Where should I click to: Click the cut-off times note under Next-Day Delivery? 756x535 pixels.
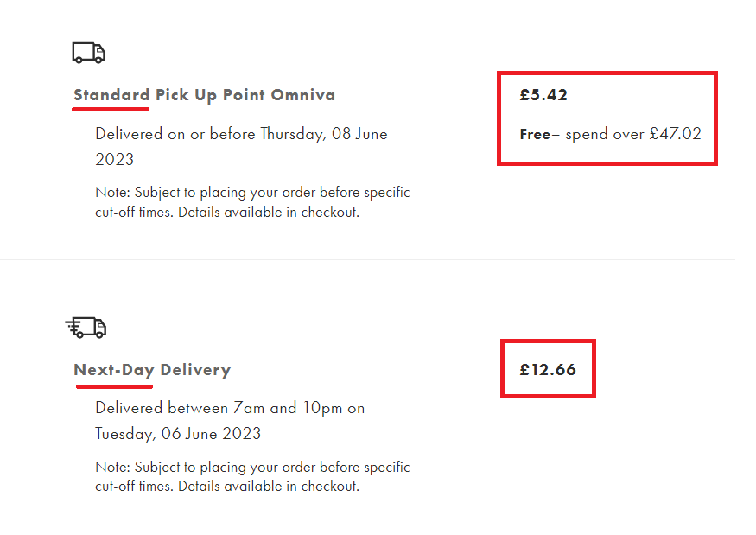[x=252, y=476]
